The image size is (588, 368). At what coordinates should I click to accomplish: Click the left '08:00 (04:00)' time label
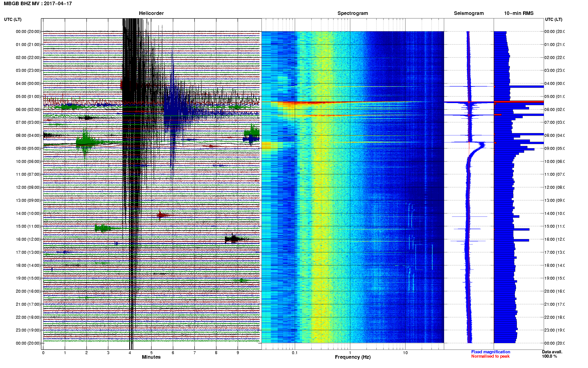click(x=28, y=135)
